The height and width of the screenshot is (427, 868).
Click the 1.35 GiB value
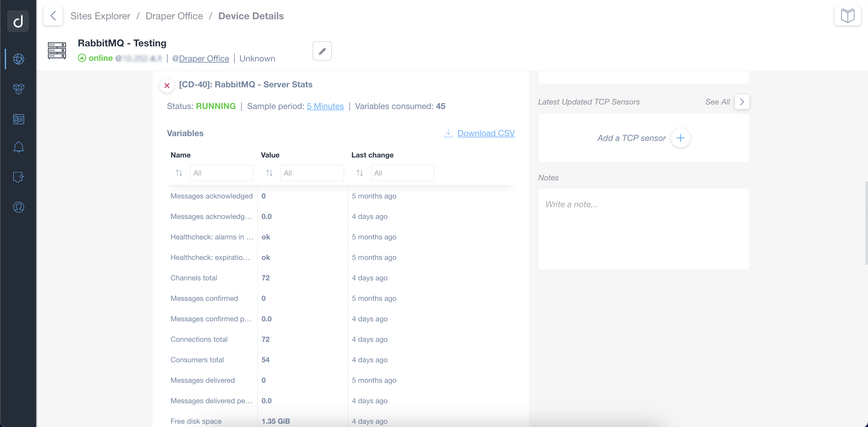click(x=276, y=421)
